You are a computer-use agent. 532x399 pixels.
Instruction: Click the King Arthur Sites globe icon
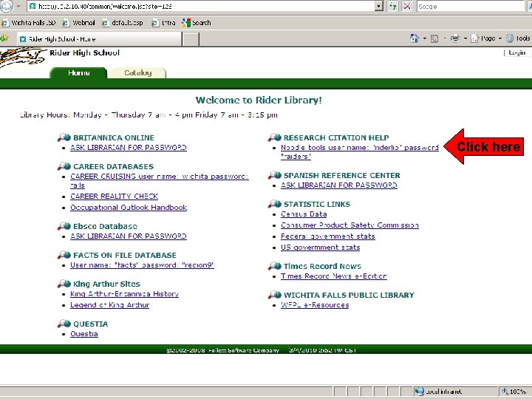(64, 284)
